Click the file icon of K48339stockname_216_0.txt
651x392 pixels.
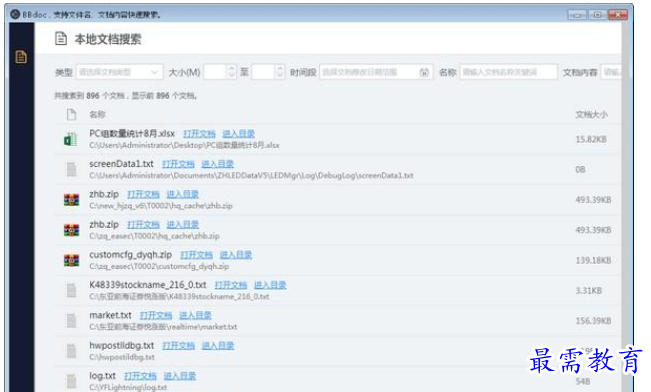[71, 290]
